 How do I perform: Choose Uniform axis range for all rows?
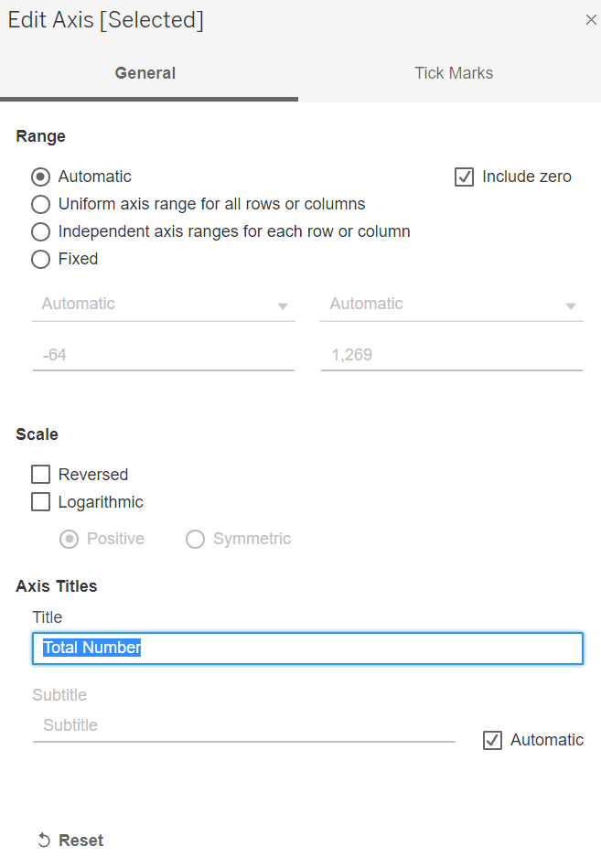click(41, 204)
